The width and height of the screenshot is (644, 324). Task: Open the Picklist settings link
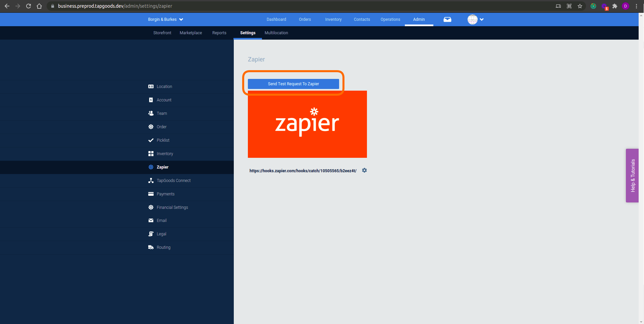tap(163, 140)
